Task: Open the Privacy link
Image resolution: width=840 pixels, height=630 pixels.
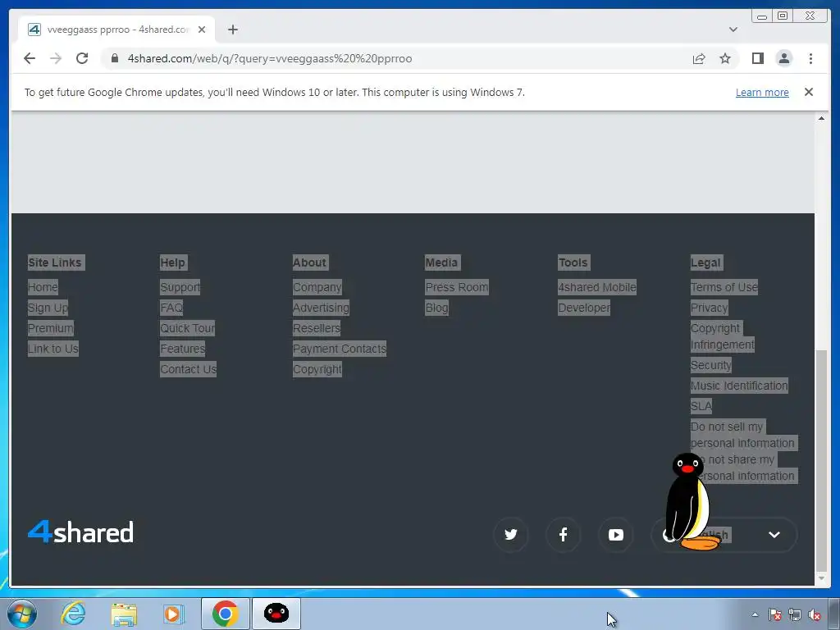Action: 709,308
